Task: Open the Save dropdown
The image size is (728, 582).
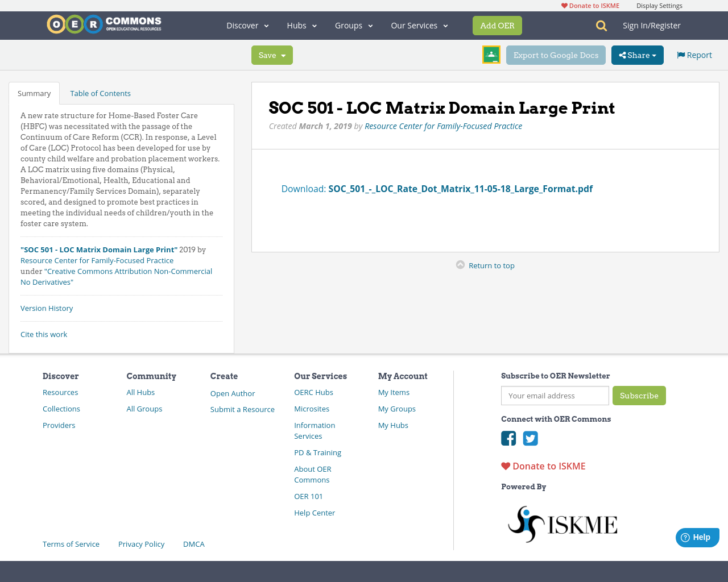Action: 272,55
